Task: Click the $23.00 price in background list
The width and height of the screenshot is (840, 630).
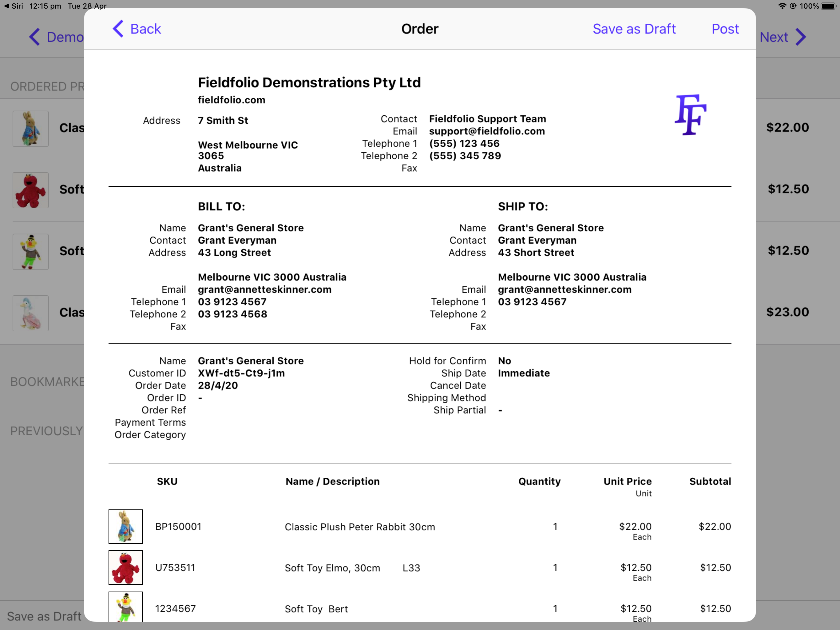Action: coord(787,312)
